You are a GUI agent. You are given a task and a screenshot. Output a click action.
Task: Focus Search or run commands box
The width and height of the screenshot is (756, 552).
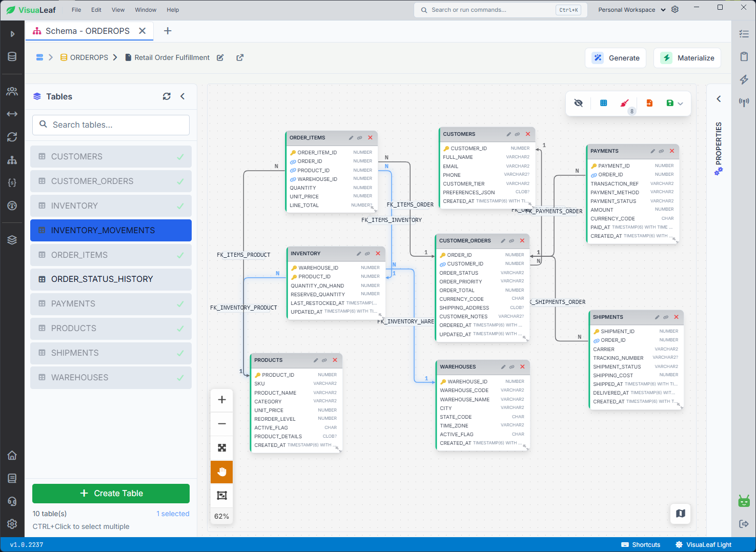(x=500, y=10)
